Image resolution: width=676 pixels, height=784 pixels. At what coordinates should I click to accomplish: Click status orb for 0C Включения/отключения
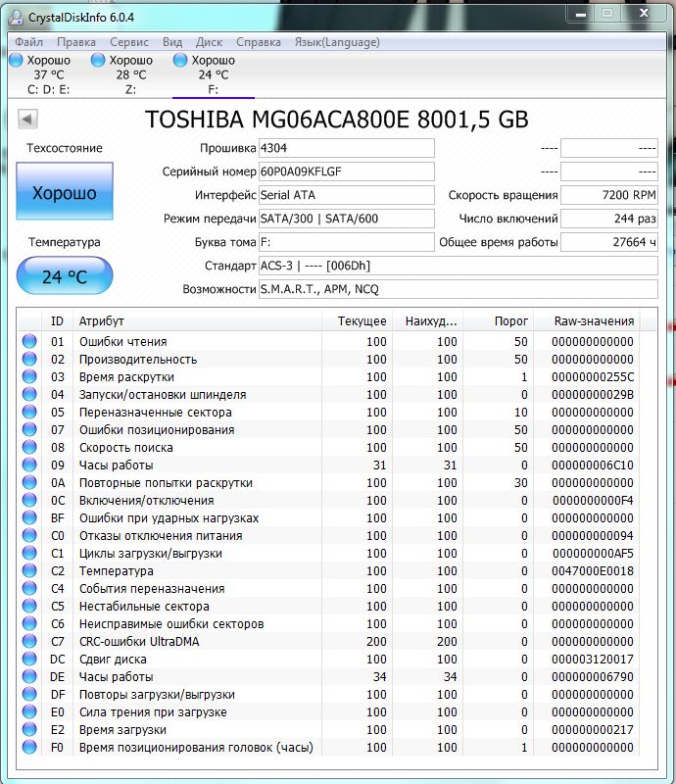coord(29,500)
